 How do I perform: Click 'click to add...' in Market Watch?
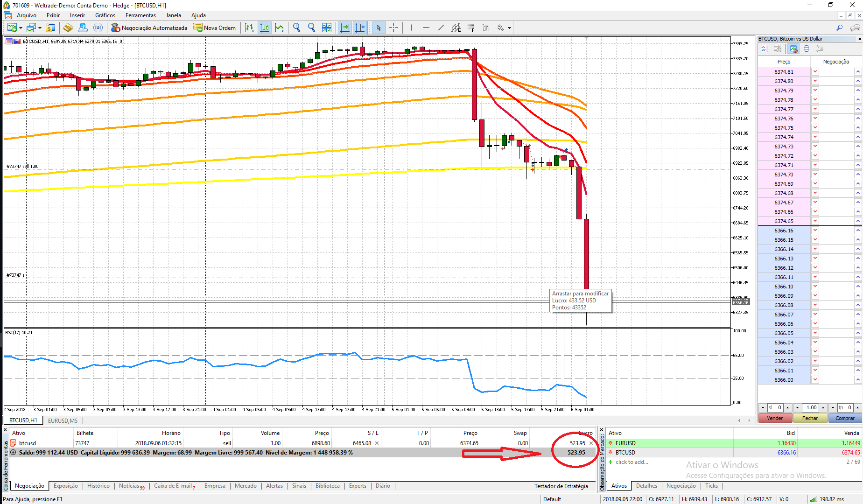[x=631, y=462]
